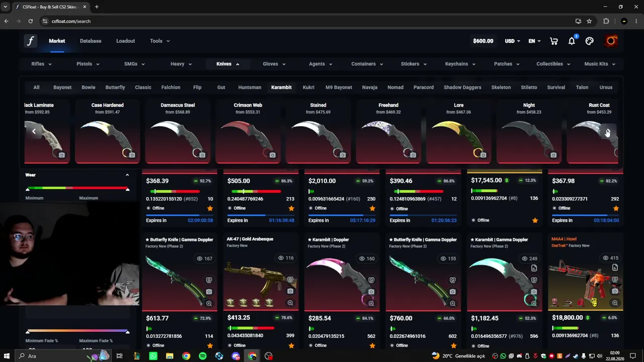Open description note icon on Karambit Gamma Doppler
This screenshot has height=362, width=644.
(534, 268)
